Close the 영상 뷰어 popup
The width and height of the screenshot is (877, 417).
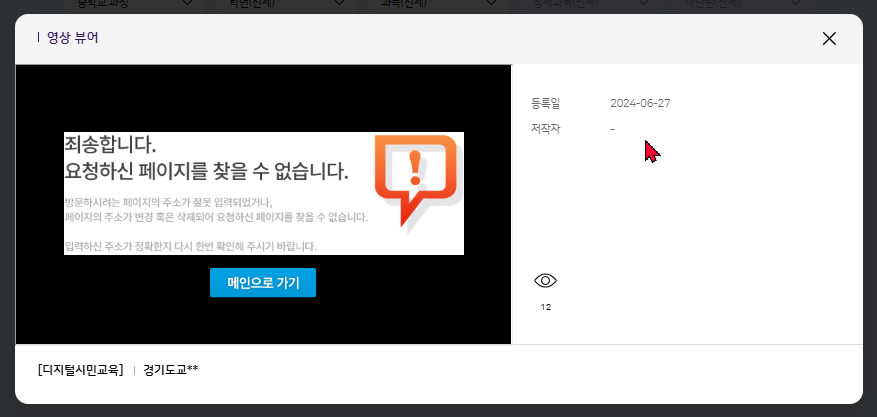click(x=828, y=39)
